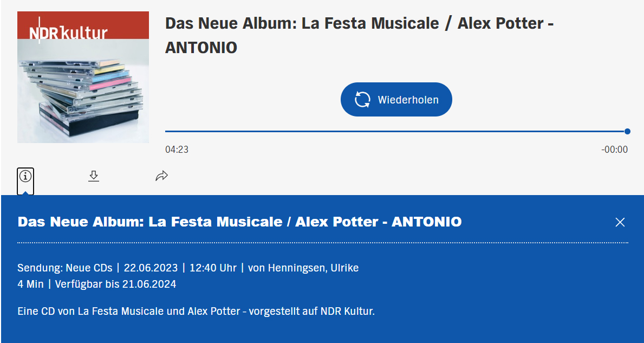
Task: Click the info panel heading text
Action: pyautogui.click(x=239, y=222)
